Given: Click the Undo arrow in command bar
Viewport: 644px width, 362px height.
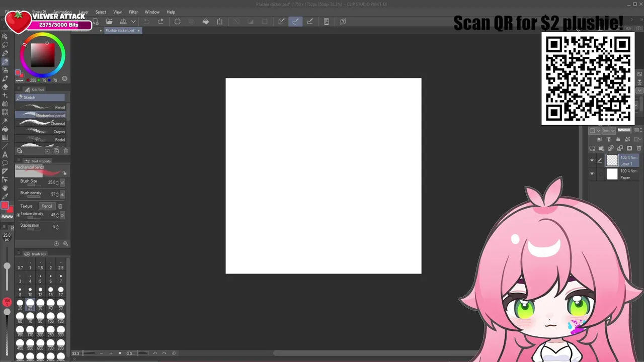Looking at the screenshot, I should 146,22.
